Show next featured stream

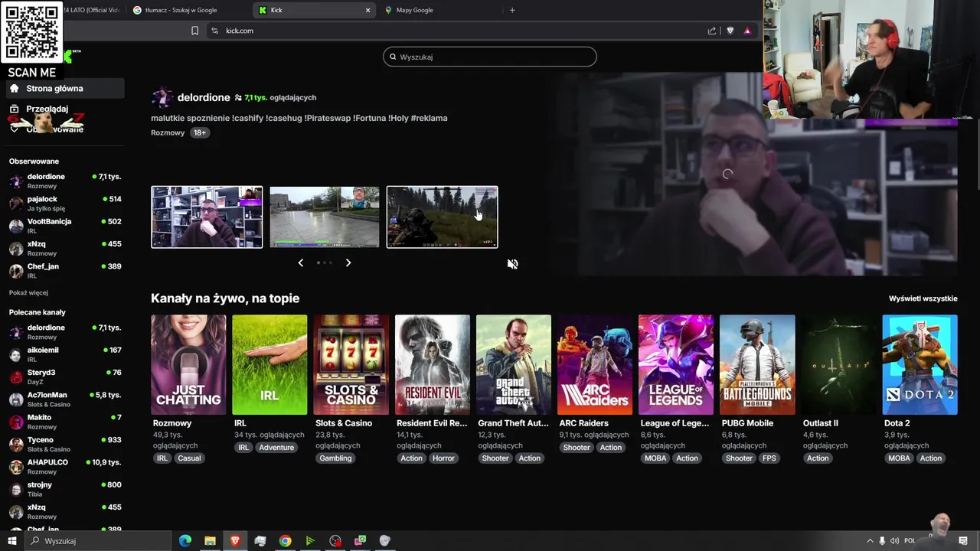click(x=348, y=262)
